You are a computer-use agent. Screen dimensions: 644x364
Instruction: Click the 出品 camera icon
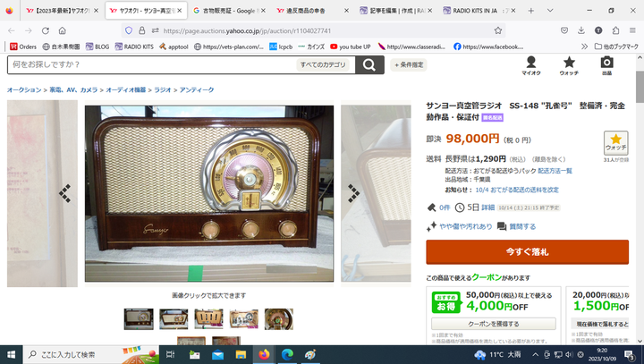(x=606, y=65)
